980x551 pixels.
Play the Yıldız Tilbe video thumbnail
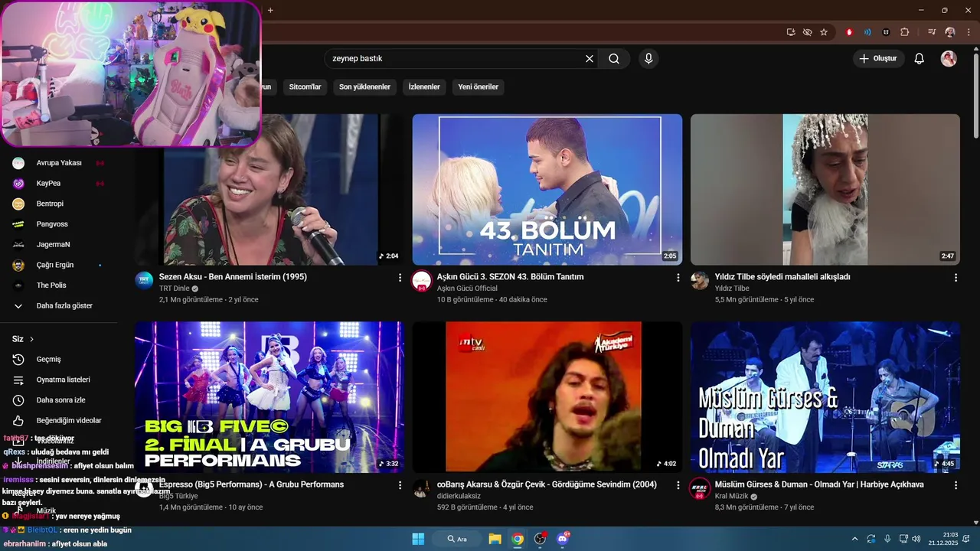click(825, 189)
